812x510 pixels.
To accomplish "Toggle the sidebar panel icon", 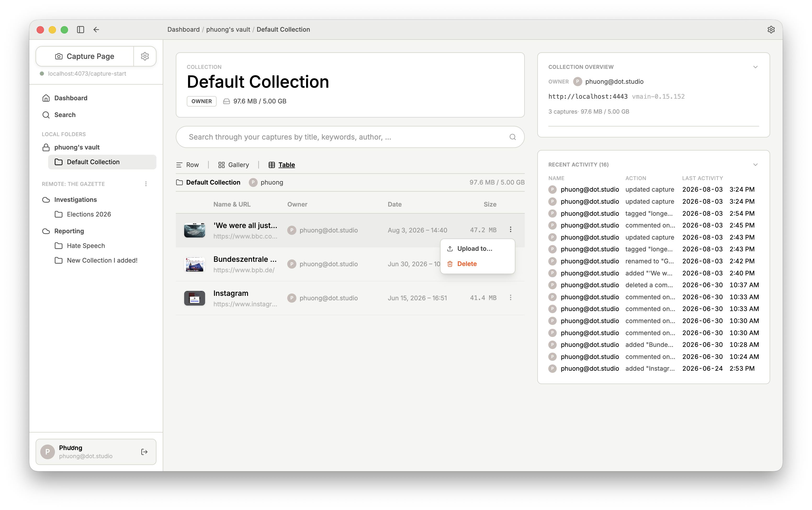I will pyautogui.click(x=80, y=30).
